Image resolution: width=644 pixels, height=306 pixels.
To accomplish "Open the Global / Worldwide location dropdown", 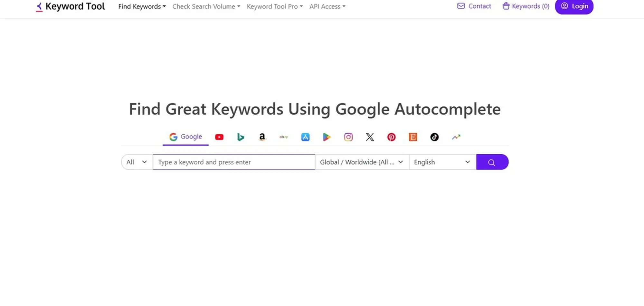I will coord(362,162).
